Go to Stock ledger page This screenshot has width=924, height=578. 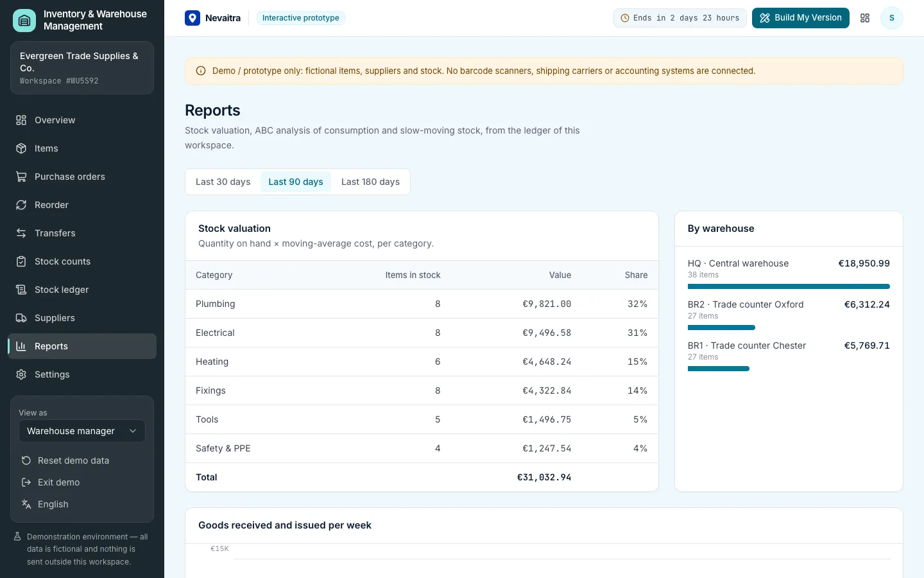click(x=82, y=290)
